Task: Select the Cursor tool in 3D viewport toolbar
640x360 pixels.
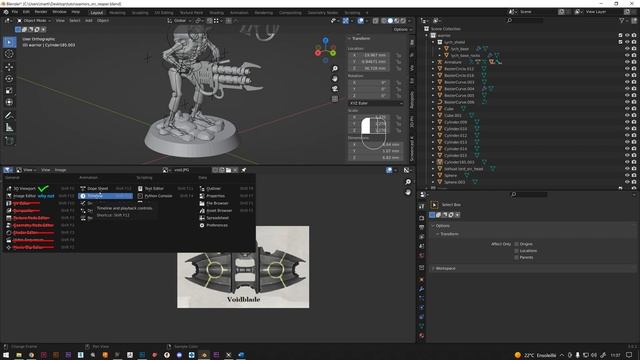Action: tap(9, 54)
